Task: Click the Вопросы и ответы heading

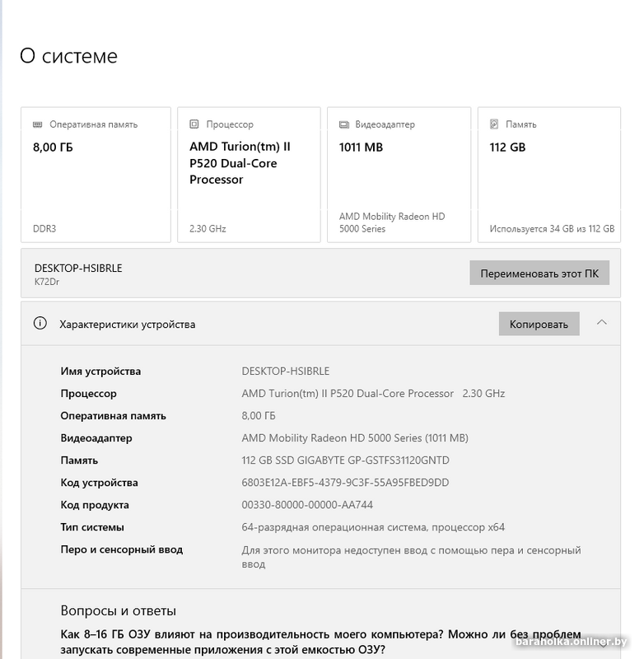Action: (118, 611)
